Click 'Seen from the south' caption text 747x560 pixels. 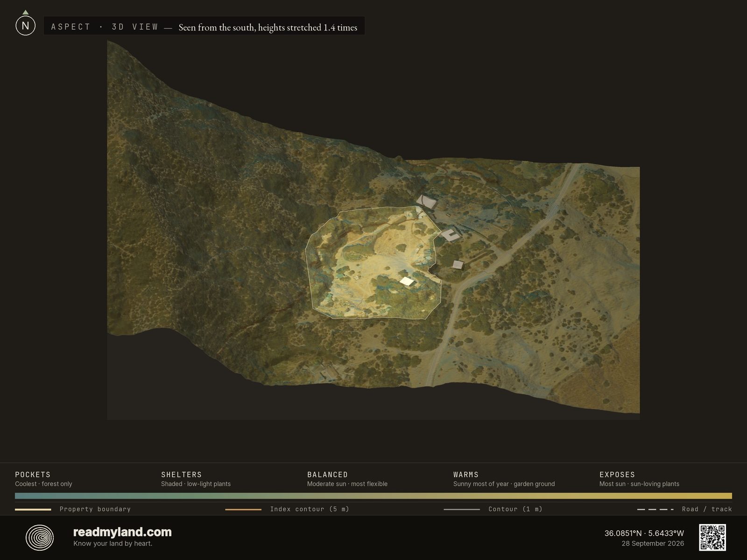coord(268,28)
